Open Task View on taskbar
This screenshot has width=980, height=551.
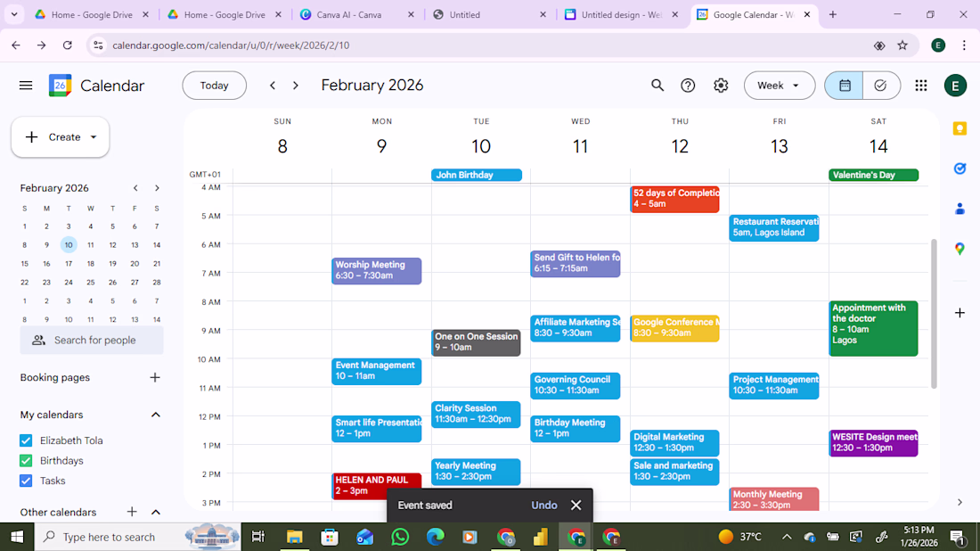(x=258, y=537)
